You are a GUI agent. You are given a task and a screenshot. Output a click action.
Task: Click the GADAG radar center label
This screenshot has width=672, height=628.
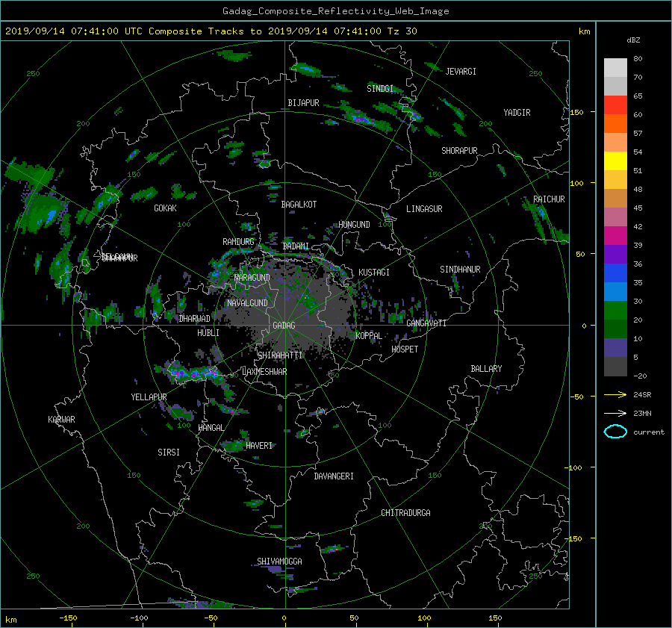pos(284,326)
